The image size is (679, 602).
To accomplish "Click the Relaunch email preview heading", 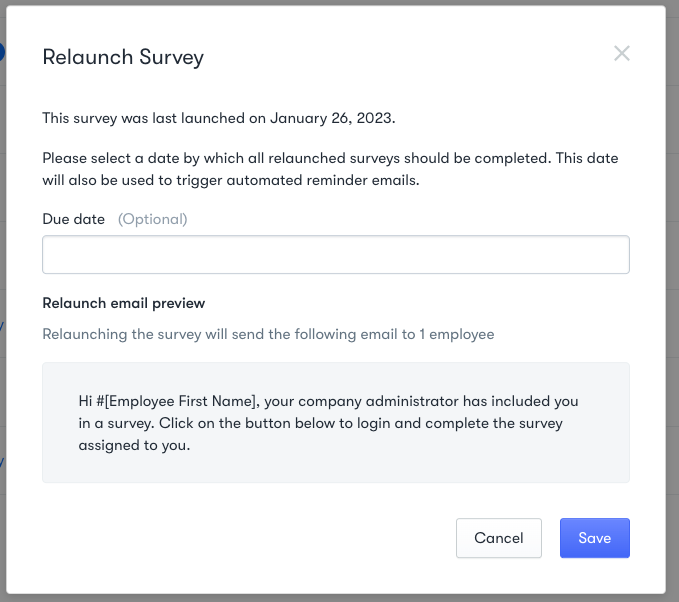I will (x=123, y=303).
